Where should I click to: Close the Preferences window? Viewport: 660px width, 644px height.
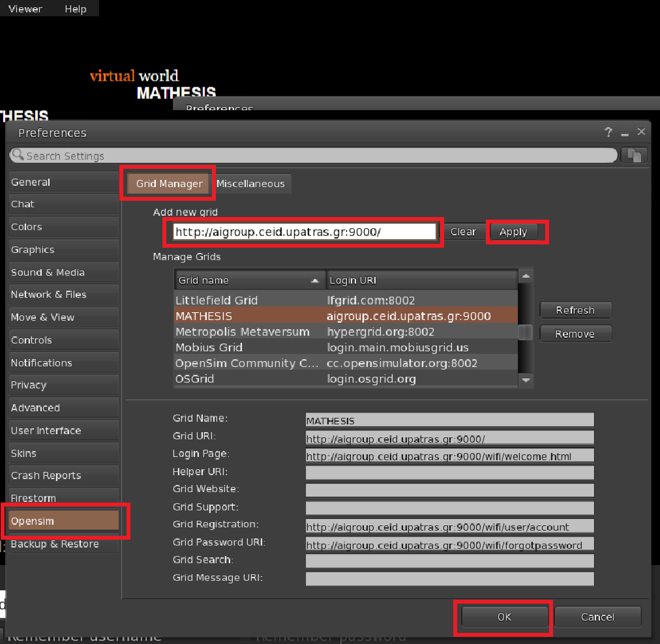(x=641, y=132)
